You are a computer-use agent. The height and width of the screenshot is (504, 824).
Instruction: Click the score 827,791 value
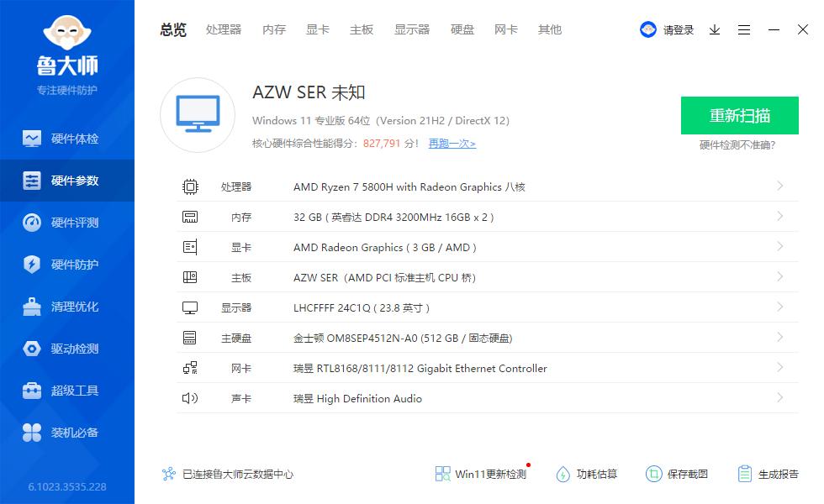(382, 144)
